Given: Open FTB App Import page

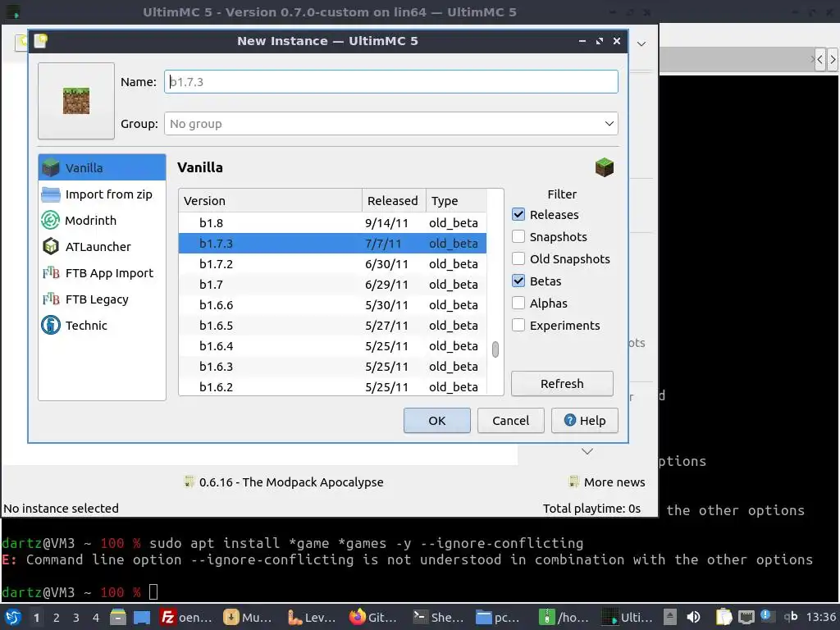Looking at the screenshot, I should coord(102,272).
